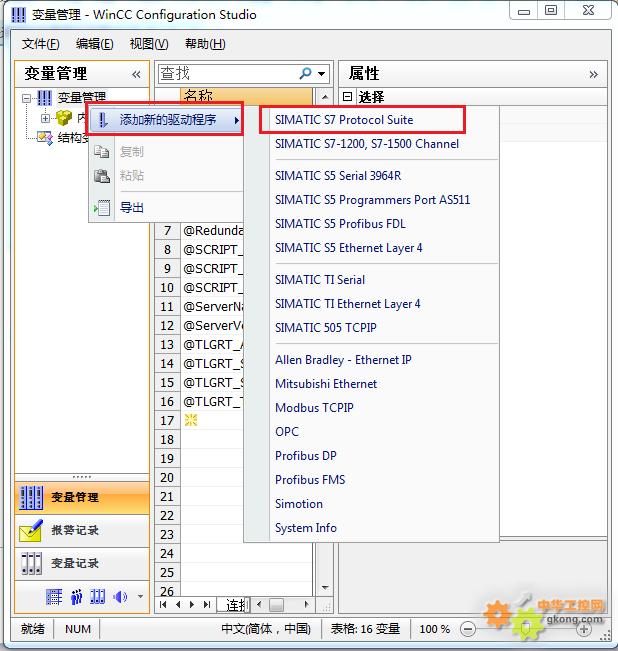
Task: Go to previous sheet arrow
Action: click(x=178, y=604)
